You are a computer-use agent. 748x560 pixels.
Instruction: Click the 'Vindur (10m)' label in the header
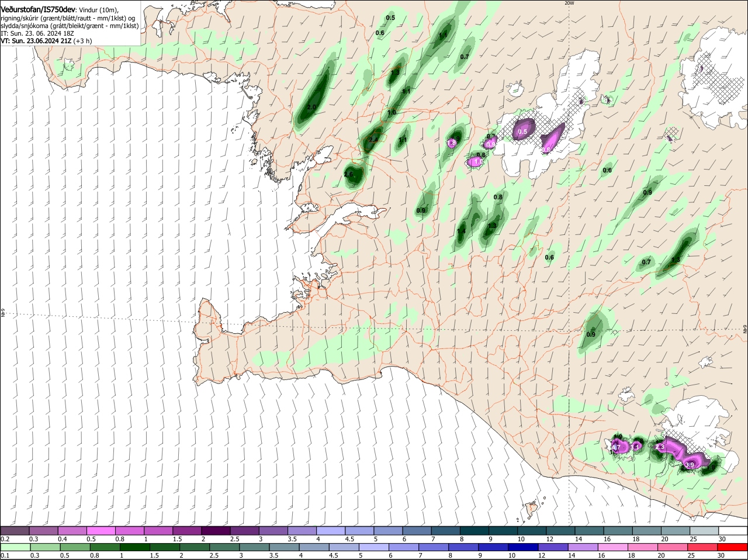click(98, 10)
